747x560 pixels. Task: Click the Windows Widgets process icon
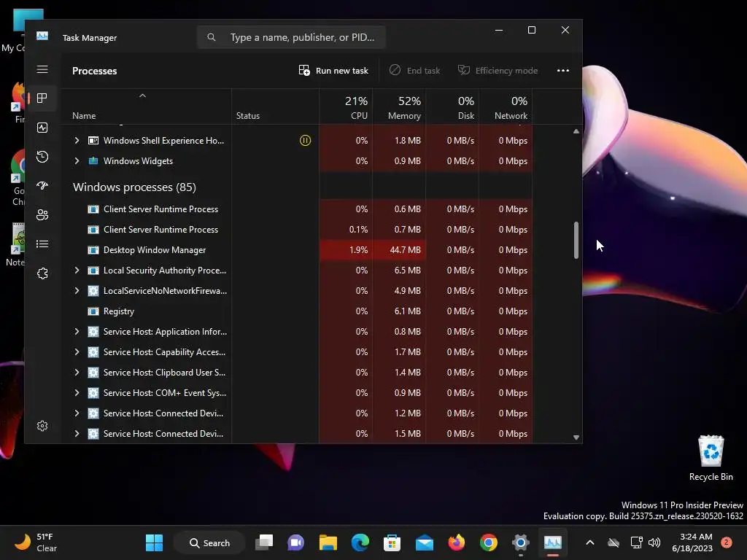(93, 161)
